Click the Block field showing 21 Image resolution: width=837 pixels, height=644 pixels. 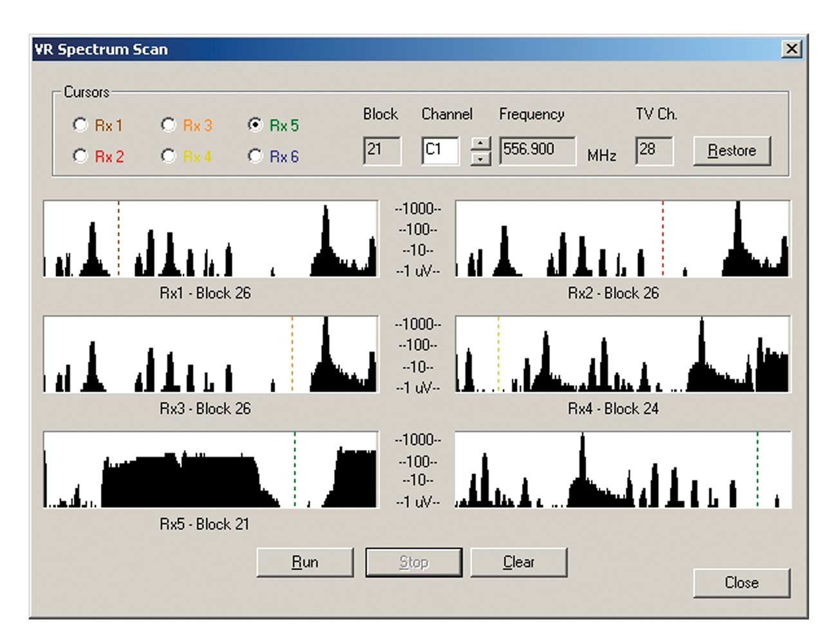coord(383,149)
